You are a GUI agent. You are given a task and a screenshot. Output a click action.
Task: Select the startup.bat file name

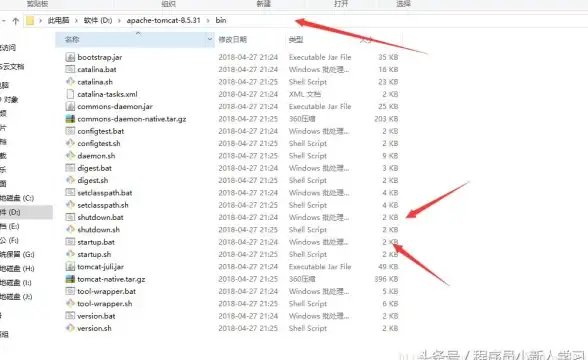96,242
